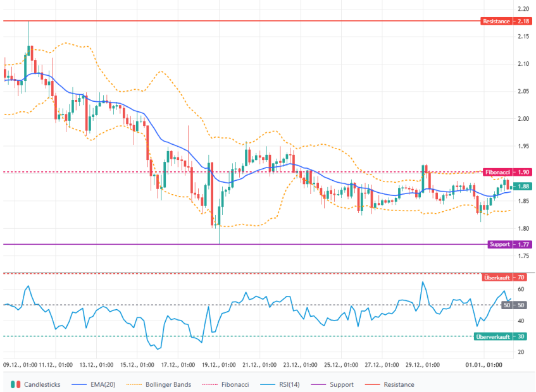Toggle the Bollinger Bands series via legend text

(168, 384)
